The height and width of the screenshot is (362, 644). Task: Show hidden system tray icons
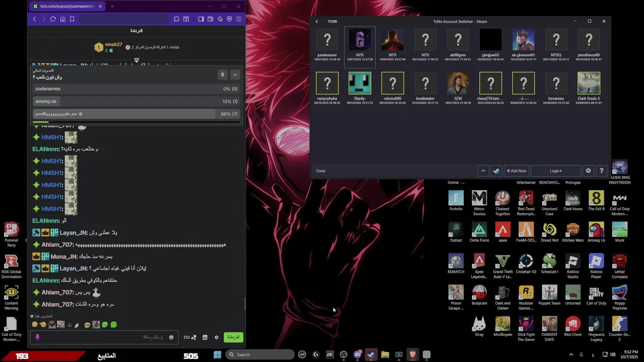coord(571,355)
